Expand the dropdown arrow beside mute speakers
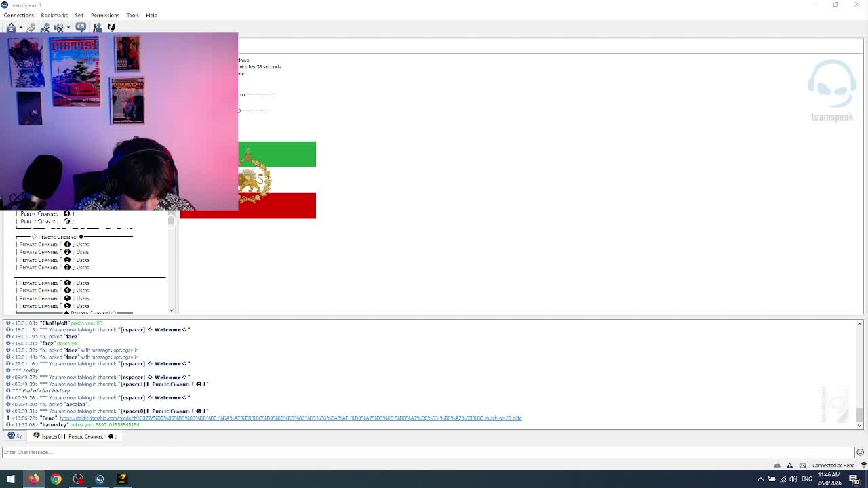The width and height of the screenshot is (868, 488). (x=68, y=28)
